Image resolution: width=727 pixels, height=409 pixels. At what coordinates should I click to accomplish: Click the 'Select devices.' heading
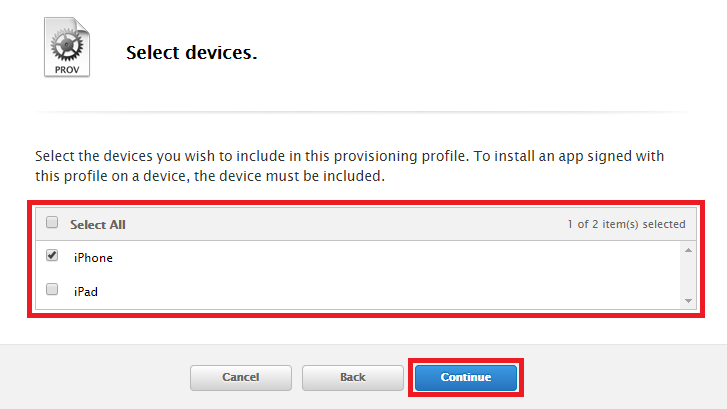point(191,52)
